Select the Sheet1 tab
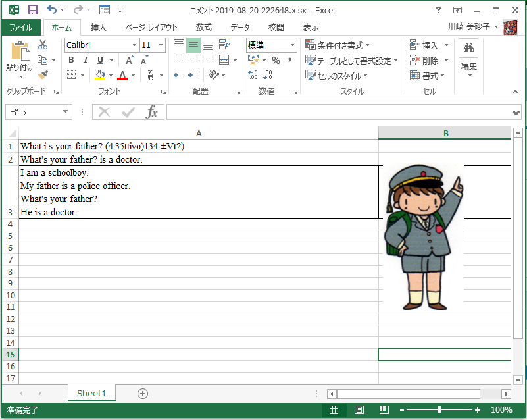This screenshot has height=420, width=527. tap(91, 393)
